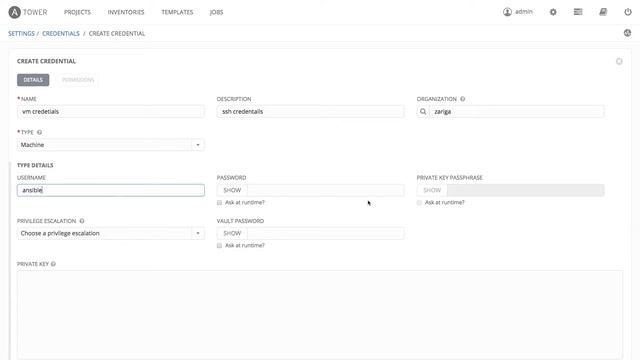Open the activity stream icon
Viewport: 640px width, 360px height.
[x=627, y=33]
